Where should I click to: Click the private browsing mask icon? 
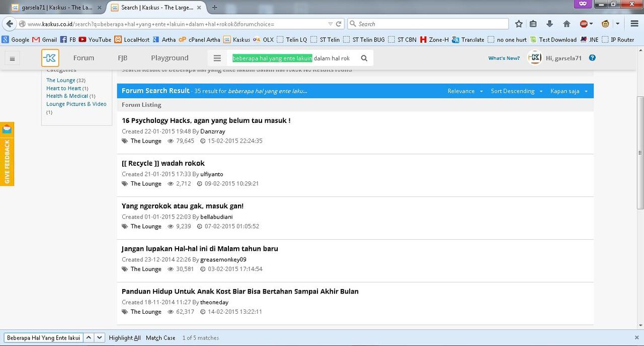[583, 4]
